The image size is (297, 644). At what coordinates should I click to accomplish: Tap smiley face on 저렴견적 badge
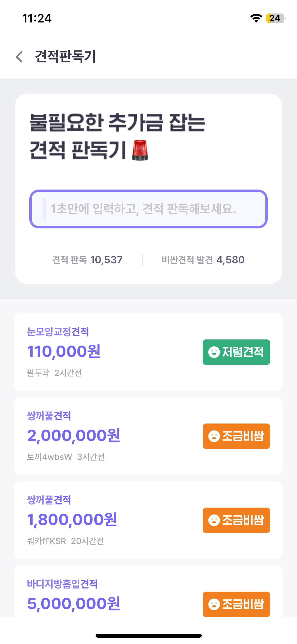[214, 352]
